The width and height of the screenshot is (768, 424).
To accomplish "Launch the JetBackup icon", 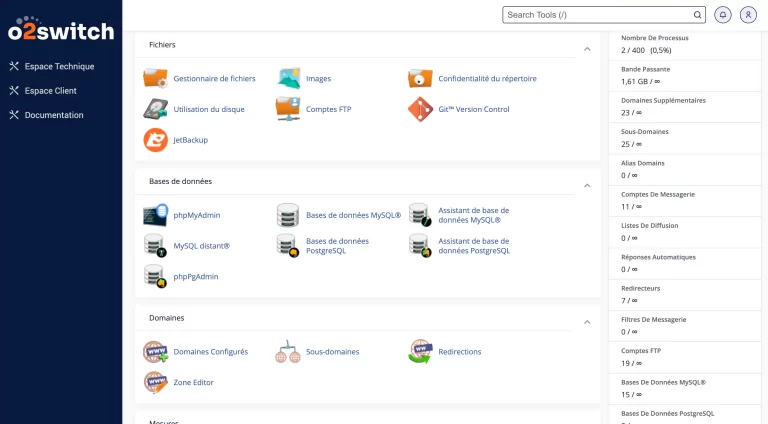I will (155, 140).
